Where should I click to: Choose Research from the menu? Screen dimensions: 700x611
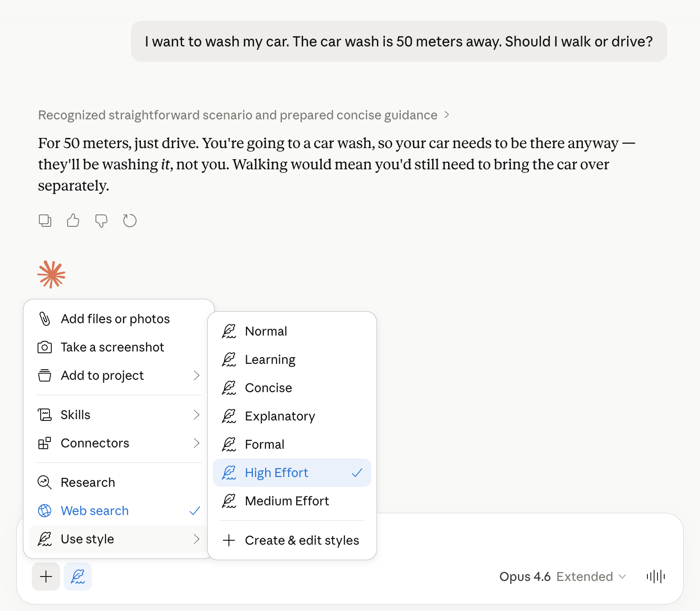point(88,482)
